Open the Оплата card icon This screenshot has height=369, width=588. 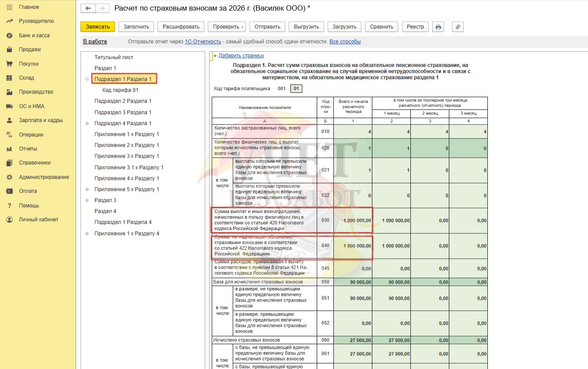coord(9,191)
